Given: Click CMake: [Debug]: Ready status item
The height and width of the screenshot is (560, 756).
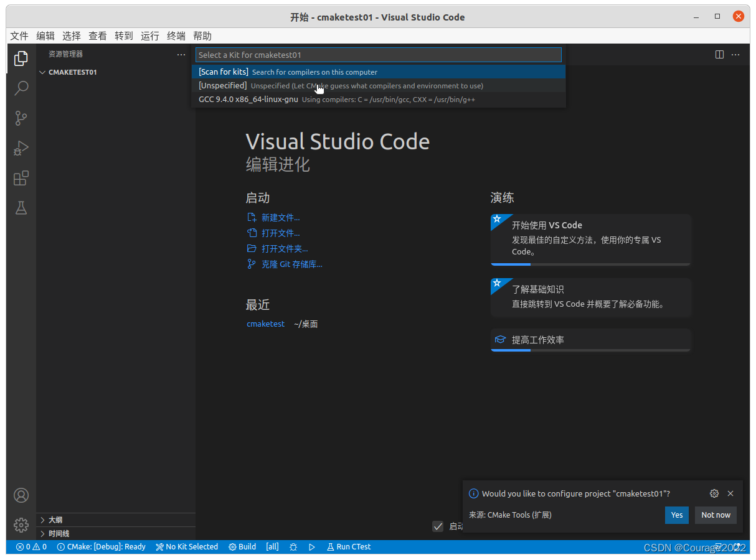Looking at the screenshot, I should (x=101, y=547).
